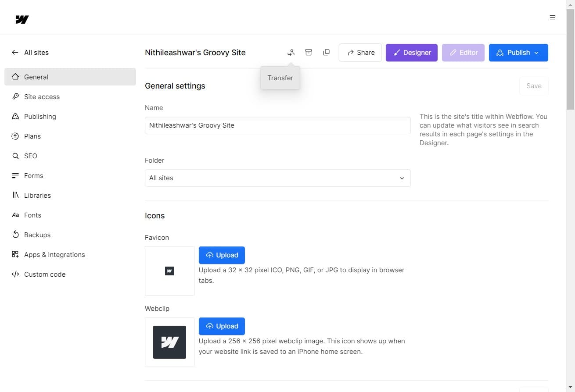This screenshot has height=392, width=575.
Task: Expand the Folder dropdown showing All sites
Action: [277, 178]
